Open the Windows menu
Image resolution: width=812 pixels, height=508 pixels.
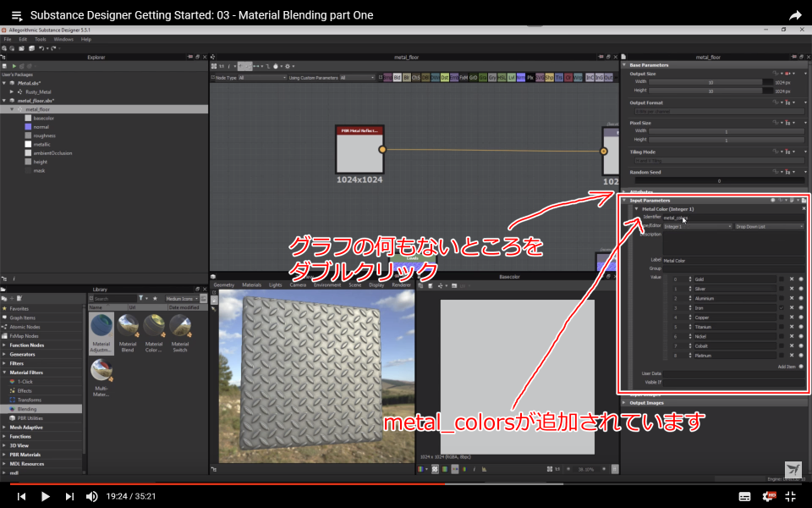[63, 40]
